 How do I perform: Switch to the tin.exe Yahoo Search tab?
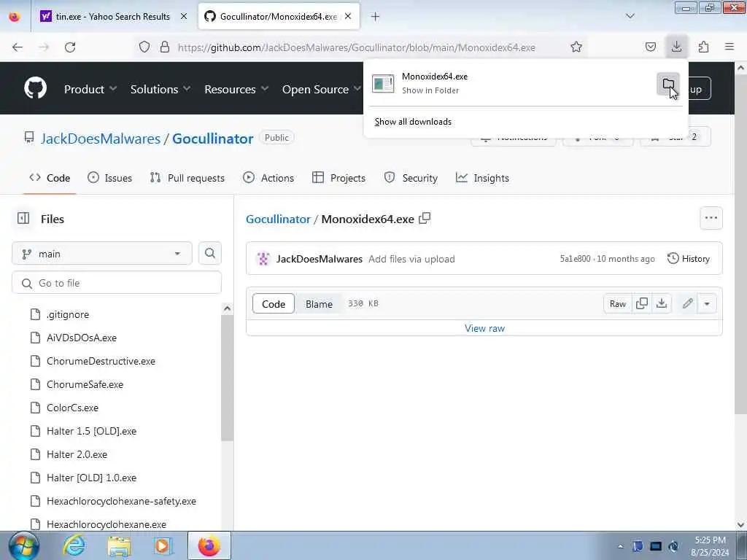[x=112, y=16]
